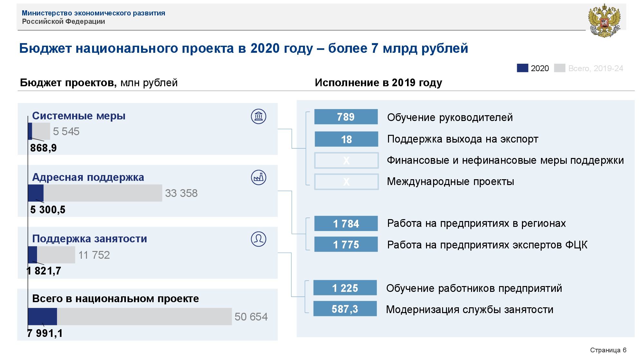
Task: Click the factory icon by Адресная поддержка
Action: pyautogui.click(x=259, y=178)
